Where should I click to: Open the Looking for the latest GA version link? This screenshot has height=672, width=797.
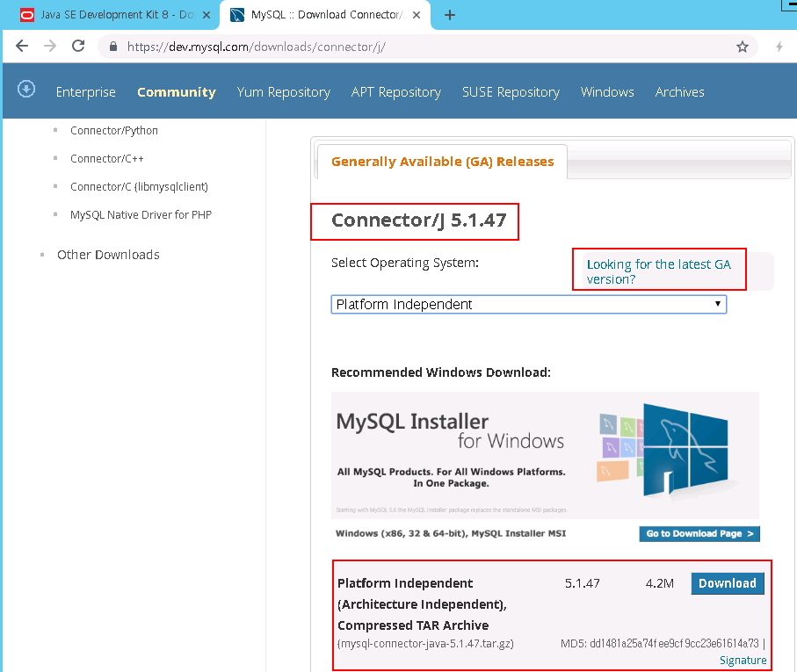click(x=658, y=271)
